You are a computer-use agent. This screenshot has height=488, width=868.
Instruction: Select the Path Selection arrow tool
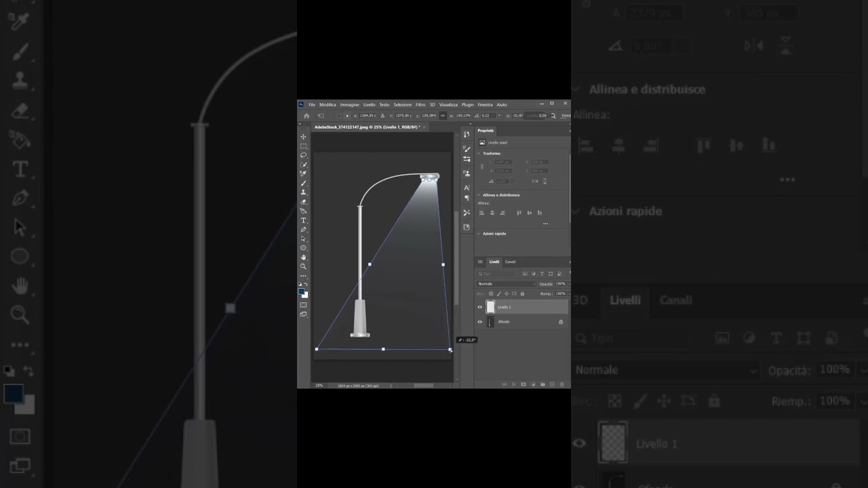point(303,239)
